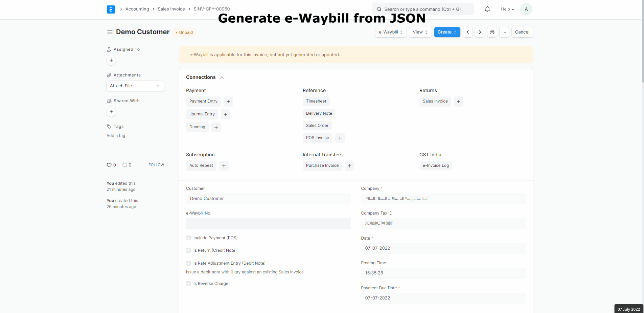Screen dimensions: 644x313
Task: Click the Attachments paperclip icon
Action: coord(109,75)
